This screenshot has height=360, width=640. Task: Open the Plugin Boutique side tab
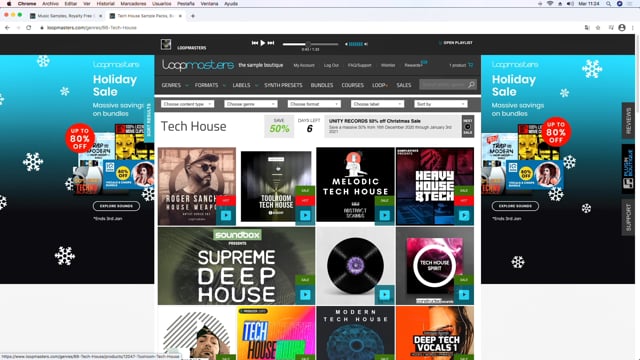pyautogui.click(x=628, y=168)
